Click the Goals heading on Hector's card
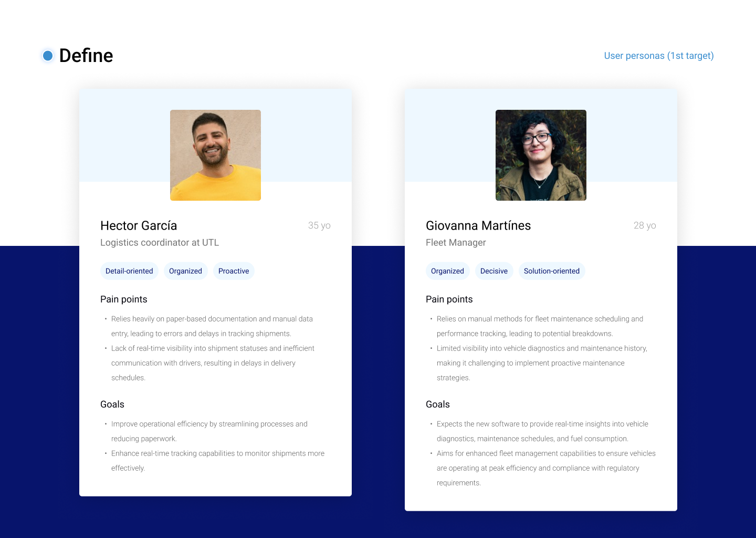This screenshot has height=538, width=756. pyautogui.click(x=112, y=405)
